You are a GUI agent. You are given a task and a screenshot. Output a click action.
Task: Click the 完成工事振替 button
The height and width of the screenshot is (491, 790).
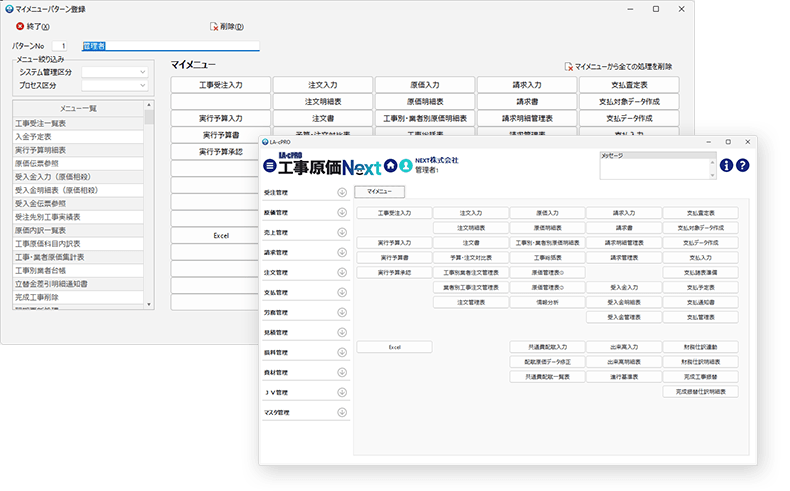click(700, 377)
